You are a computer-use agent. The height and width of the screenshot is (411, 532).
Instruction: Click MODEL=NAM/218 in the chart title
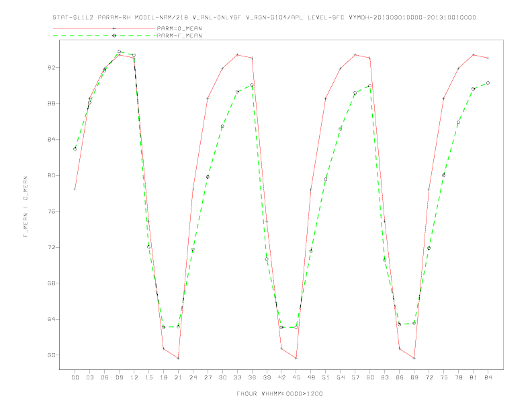point(161,17)
